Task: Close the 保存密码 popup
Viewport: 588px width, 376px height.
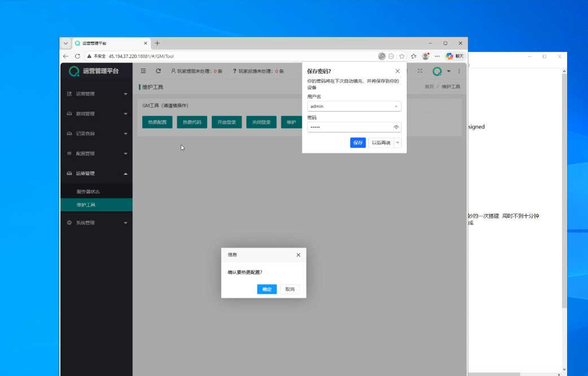Action: (x=397, y=71)
